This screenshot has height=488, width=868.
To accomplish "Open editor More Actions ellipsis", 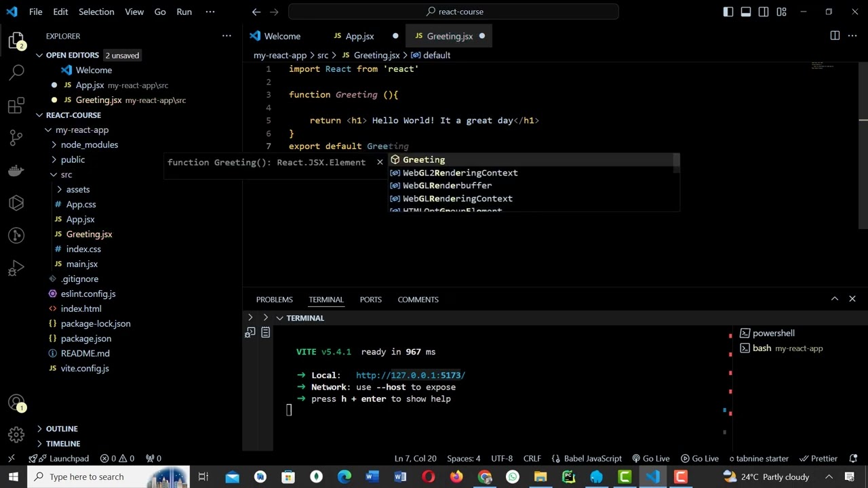I will pos(853,36).
